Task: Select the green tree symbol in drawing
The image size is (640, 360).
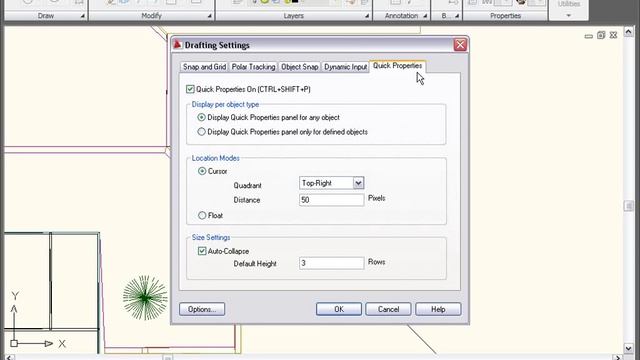Action: click(145, 298)
